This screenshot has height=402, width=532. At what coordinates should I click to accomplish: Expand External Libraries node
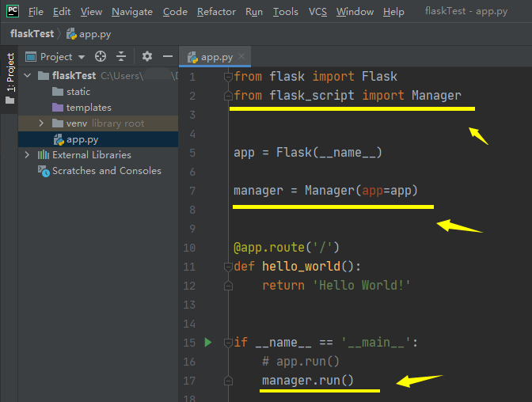[27, 155]
